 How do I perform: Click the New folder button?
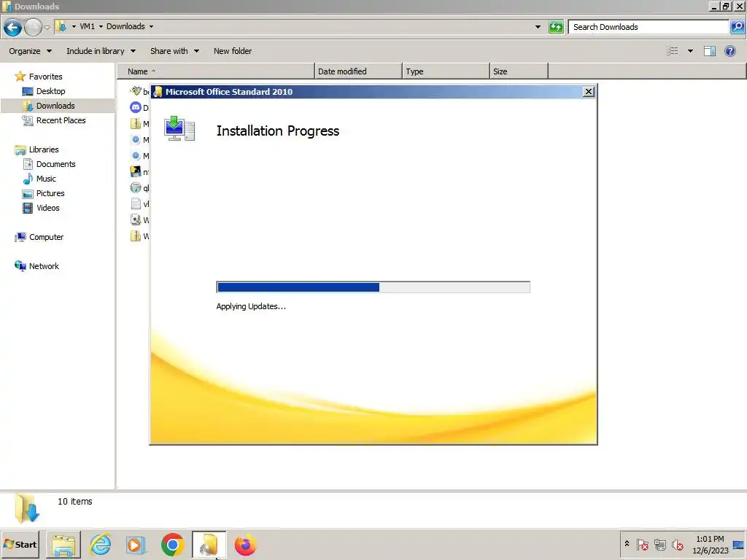[x=233, y=51]
